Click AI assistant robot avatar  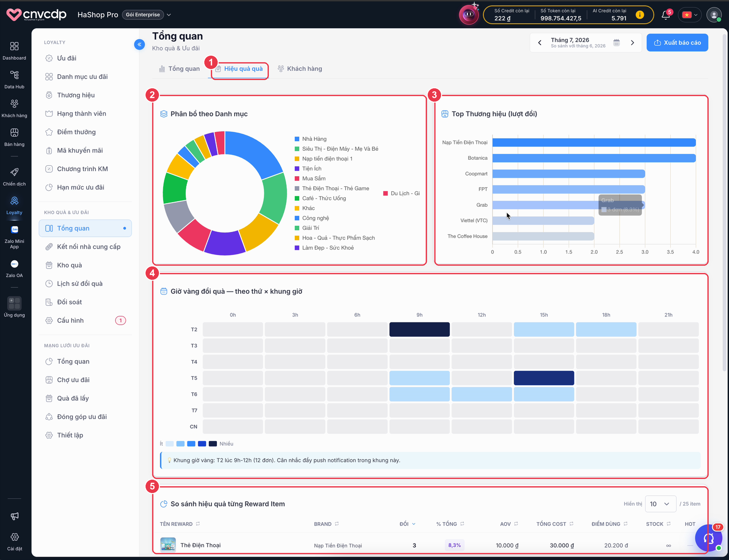(x=468, y=15)
